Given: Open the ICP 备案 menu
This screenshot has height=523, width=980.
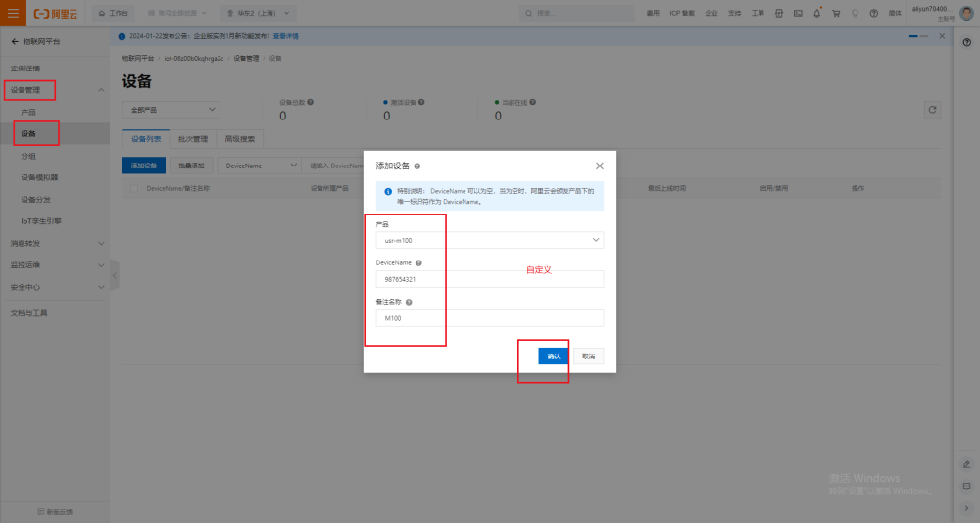Looking at the screenshot, I should [682, 13].
